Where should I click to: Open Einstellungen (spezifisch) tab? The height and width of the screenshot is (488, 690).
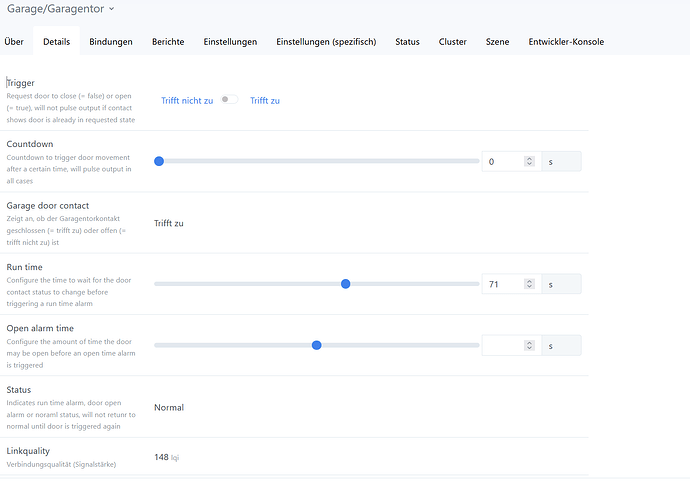[x=326, y=42]
